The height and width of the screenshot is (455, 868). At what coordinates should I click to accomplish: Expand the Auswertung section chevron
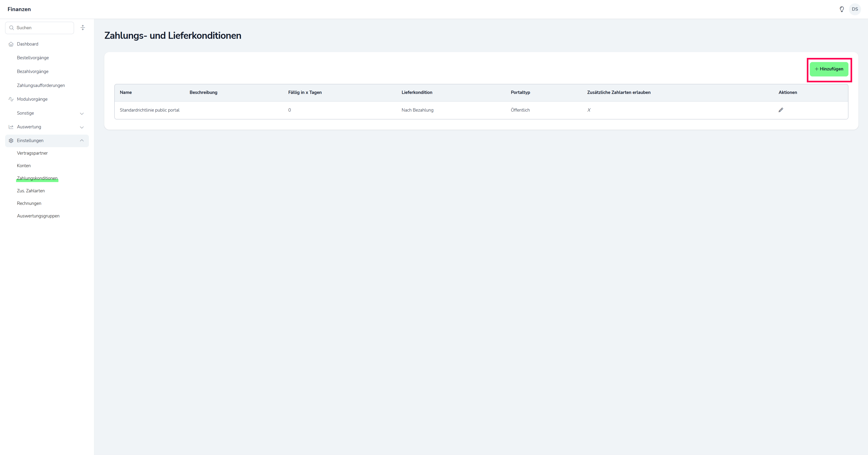[x=81, y=127]
